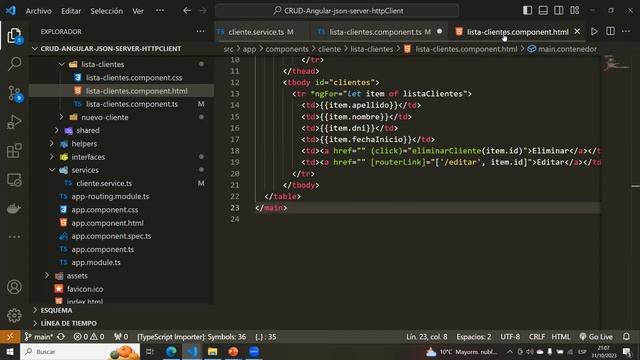Expand the helpers folder
Viewport: 640px width, 360px height.
click(52, 144)
